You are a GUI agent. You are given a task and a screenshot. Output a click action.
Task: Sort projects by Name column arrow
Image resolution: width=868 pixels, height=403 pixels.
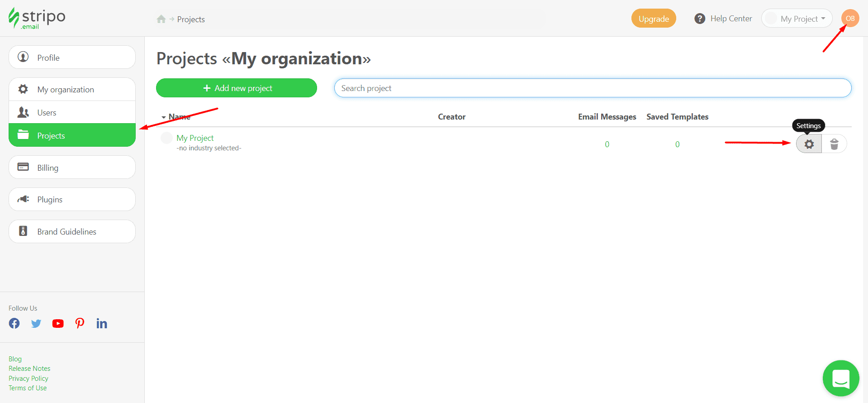[x=164, y=117]
